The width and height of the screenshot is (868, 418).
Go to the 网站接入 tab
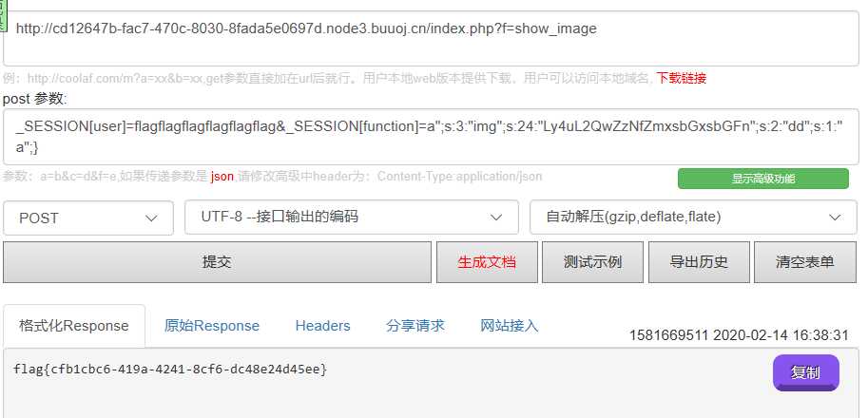(x=510, y=325)
